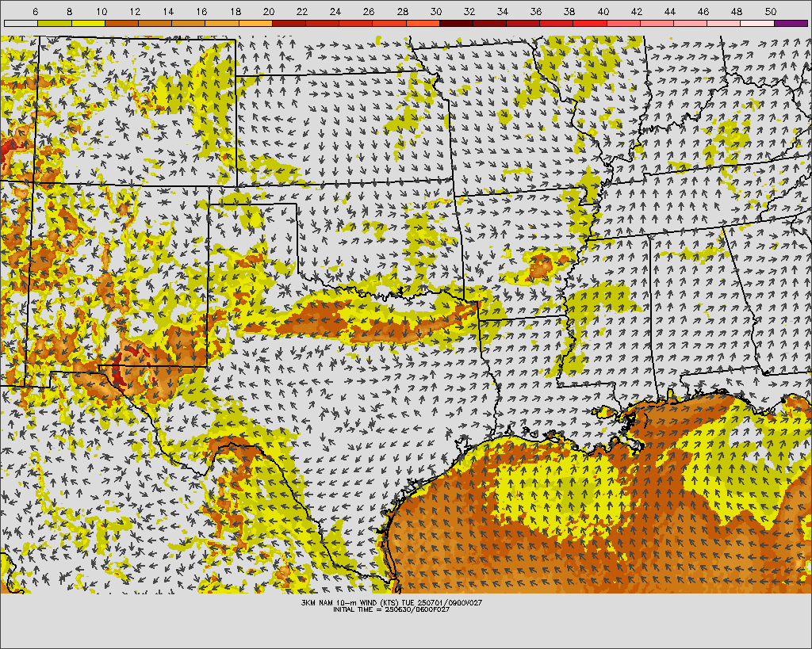The image size is (812, 649).
Task: Click the legend label "26"
Action: [x=369, y=11]
